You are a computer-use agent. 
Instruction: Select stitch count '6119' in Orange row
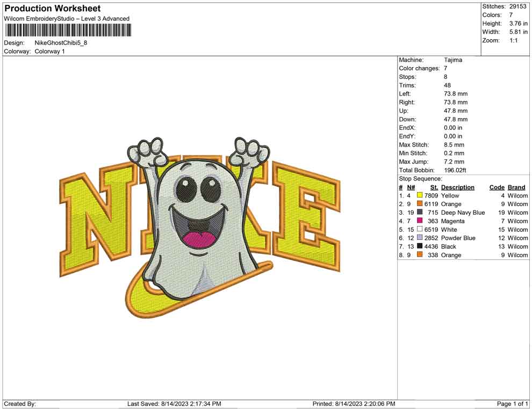pos(431,204)
